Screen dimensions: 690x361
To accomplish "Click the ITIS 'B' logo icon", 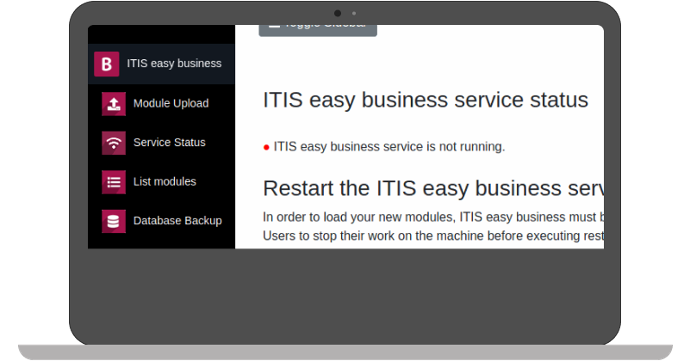I will tap(106, 64).
